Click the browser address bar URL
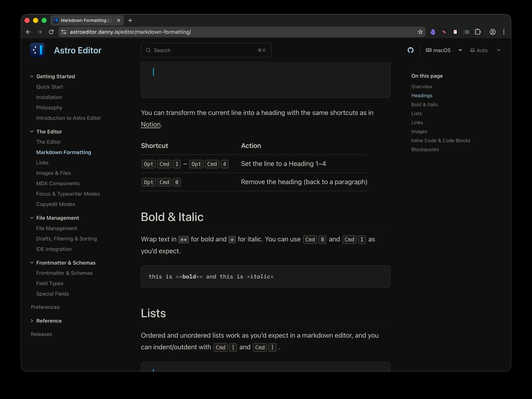 pos(130,32)
